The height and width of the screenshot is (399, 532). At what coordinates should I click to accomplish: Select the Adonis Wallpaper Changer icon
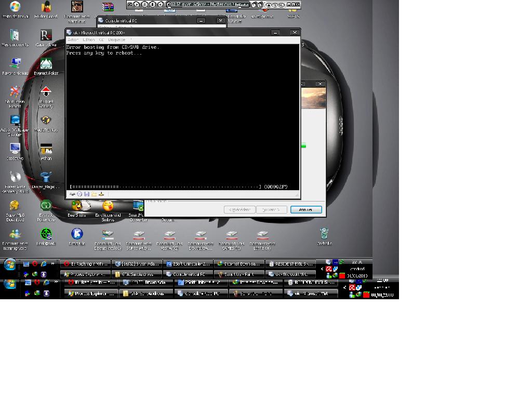click(15, 126)
